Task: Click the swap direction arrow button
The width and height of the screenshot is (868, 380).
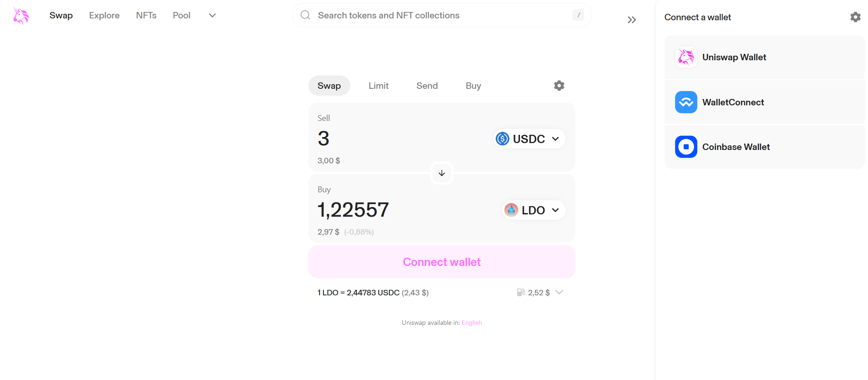Action: tap(442, 173)
